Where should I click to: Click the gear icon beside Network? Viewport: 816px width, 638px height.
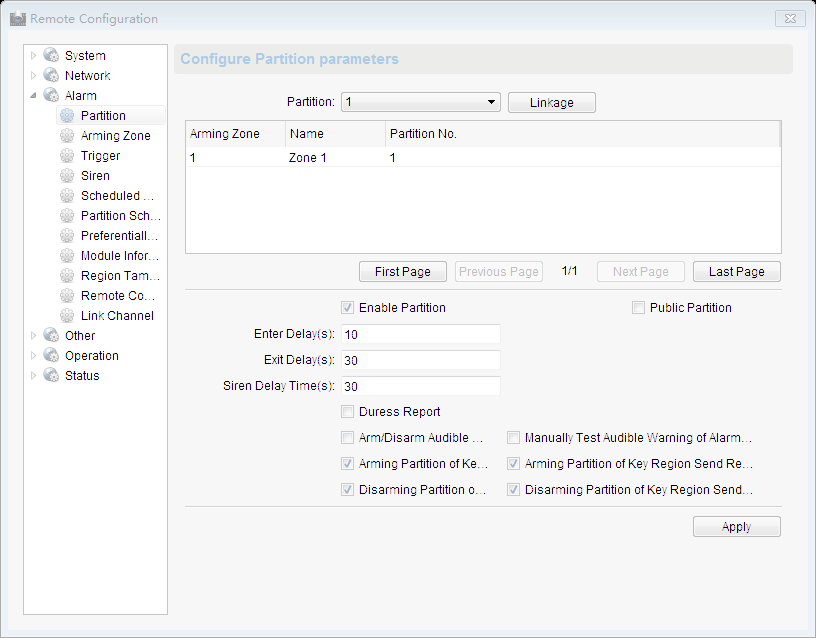pyautogui.click(x=51, y=75)
